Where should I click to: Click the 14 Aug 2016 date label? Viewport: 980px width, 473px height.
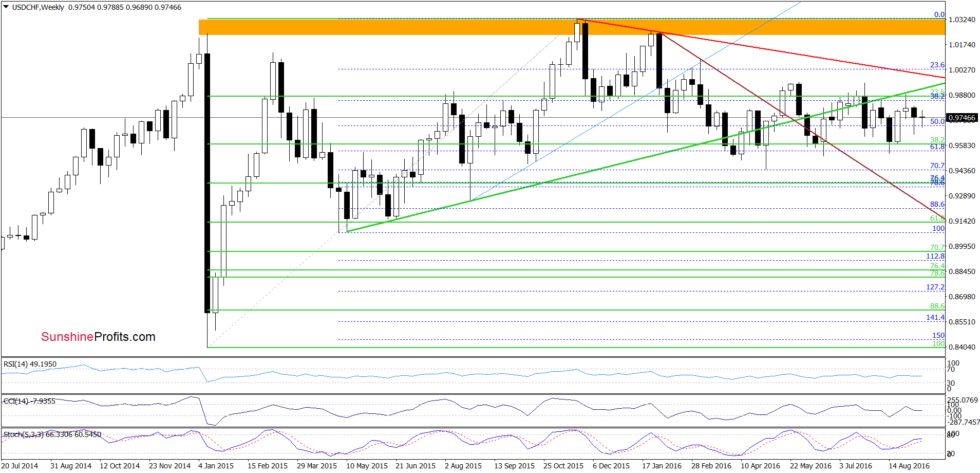(909, 466)
